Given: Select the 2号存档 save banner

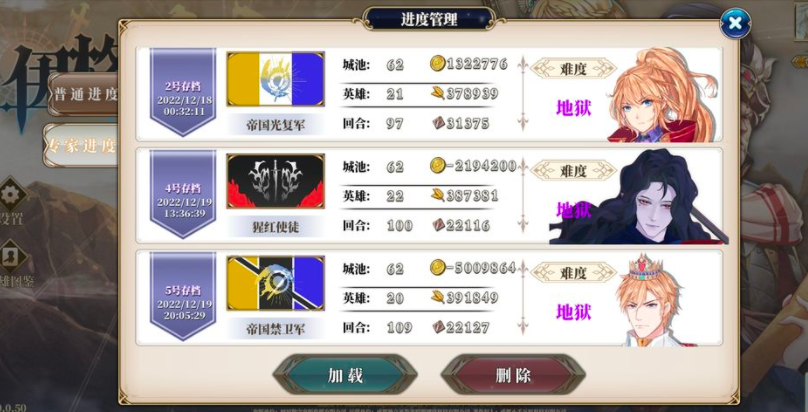Looking at the screenshot, I should [182, 92].
